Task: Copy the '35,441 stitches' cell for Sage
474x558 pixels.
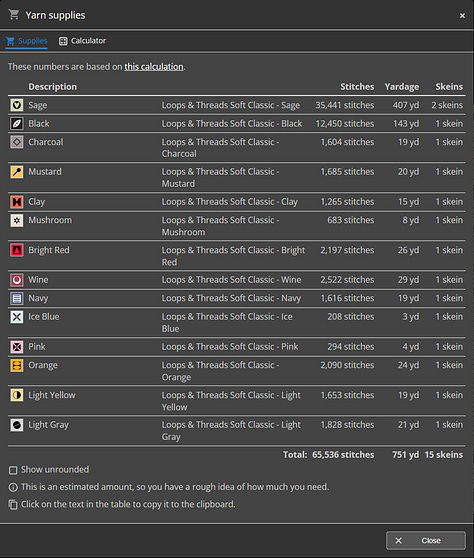Action: (x=344, y=105)
